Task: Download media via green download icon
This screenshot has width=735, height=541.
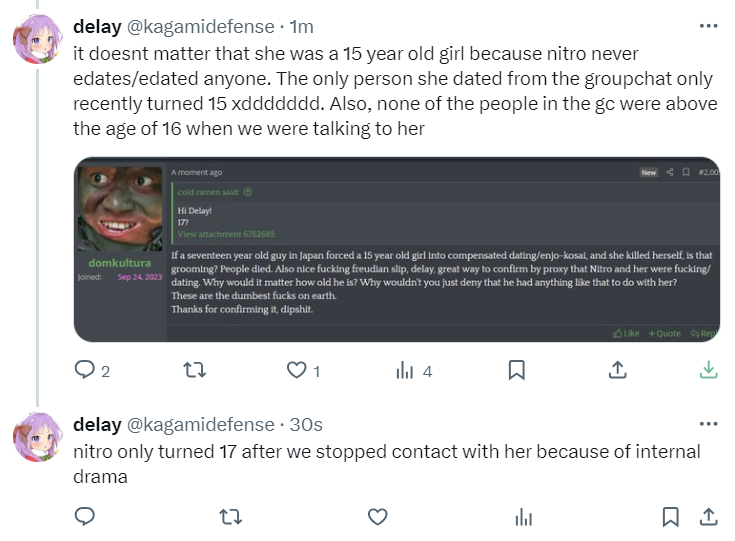Action: 708,370
